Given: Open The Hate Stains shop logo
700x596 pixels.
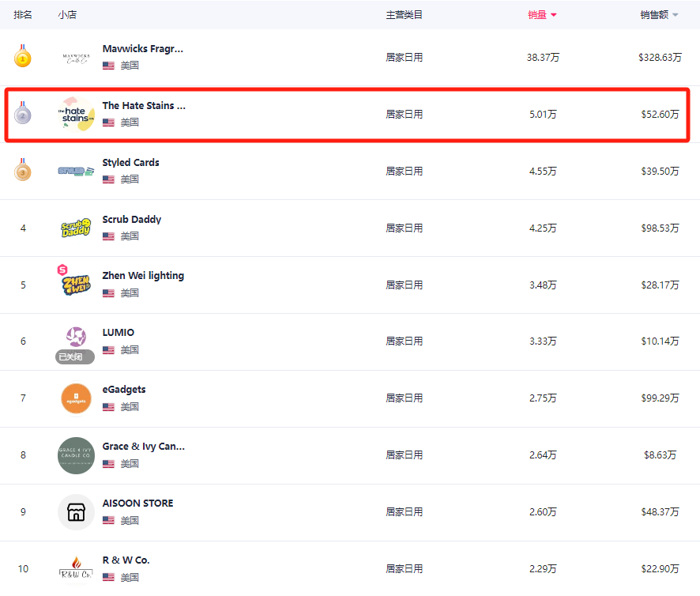Looking at the screenshot, I should [x=76, y=115].
